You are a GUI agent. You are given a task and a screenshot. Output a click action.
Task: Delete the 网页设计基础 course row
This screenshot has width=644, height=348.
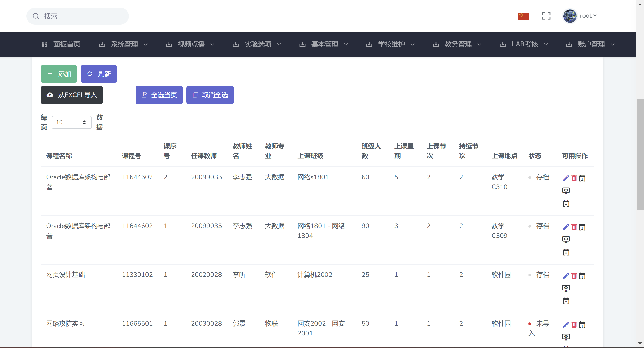[x=574, y=276]
